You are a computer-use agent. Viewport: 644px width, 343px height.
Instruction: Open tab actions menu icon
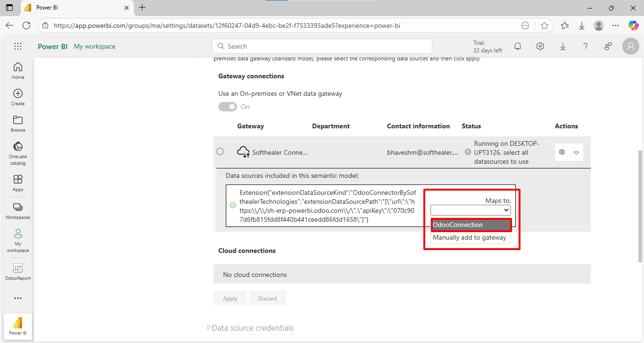click(9, 8)
